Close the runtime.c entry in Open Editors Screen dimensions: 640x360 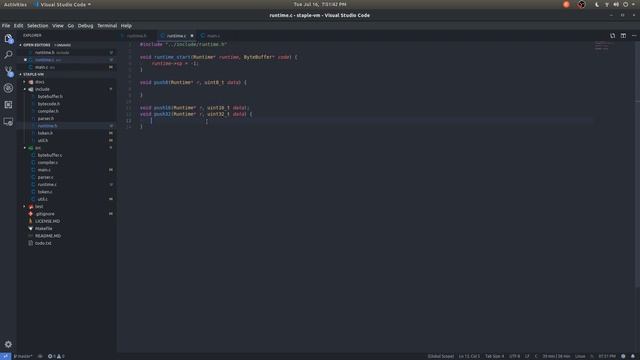click(25, 60)
